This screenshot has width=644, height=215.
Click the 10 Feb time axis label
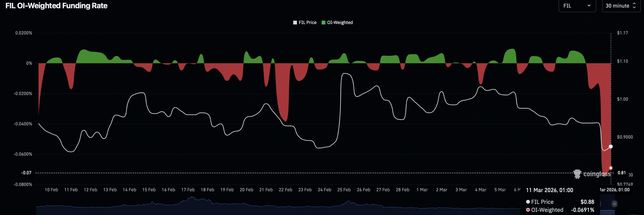coord(51,190)
